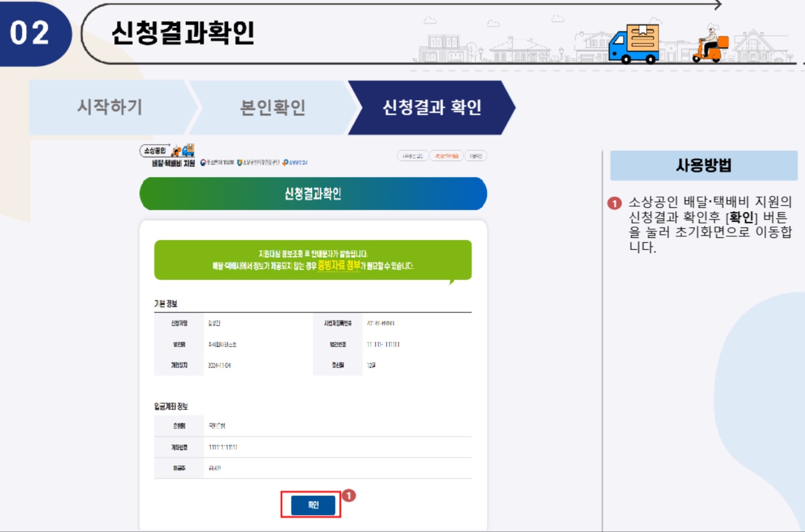Open the 소상공인시장진흥공단 logo link

(x=259, y=162)
